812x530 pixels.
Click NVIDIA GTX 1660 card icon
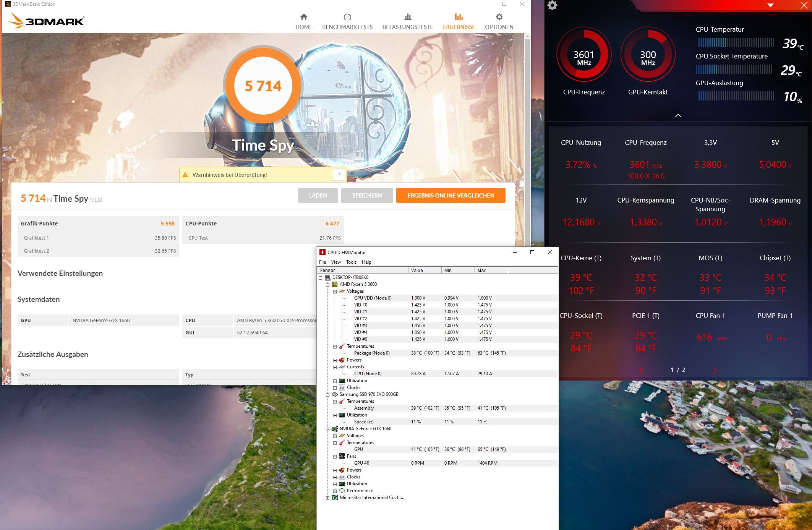click(335, 429)
